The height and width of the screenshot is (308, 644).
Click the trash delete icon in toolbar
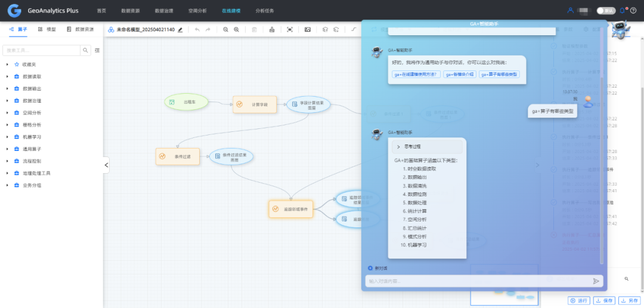click(254, 30)
